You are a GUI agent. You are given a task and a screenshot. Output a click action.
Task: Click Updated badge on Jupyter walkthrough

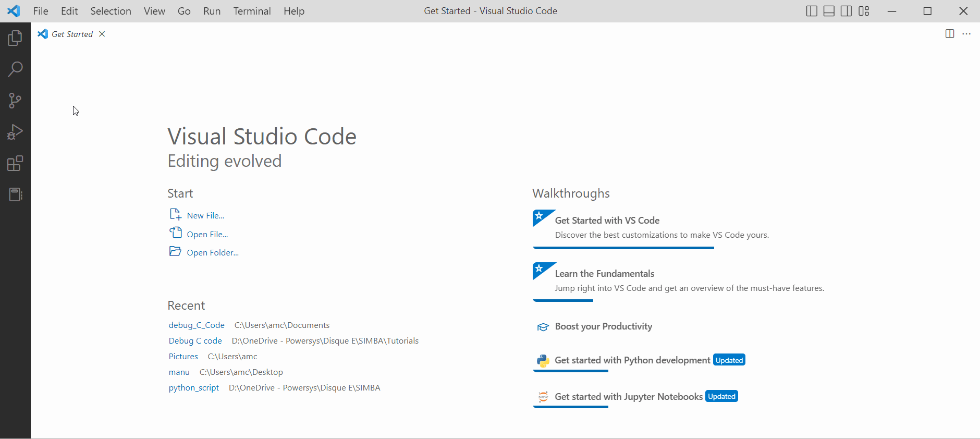pos(722,396)
